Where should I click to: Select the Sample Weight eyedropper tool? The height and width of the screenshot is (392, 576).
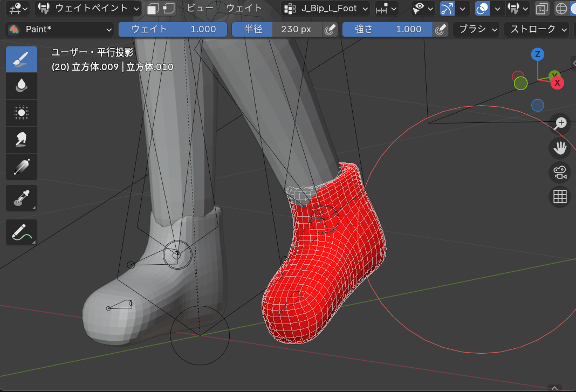[22, 198]
